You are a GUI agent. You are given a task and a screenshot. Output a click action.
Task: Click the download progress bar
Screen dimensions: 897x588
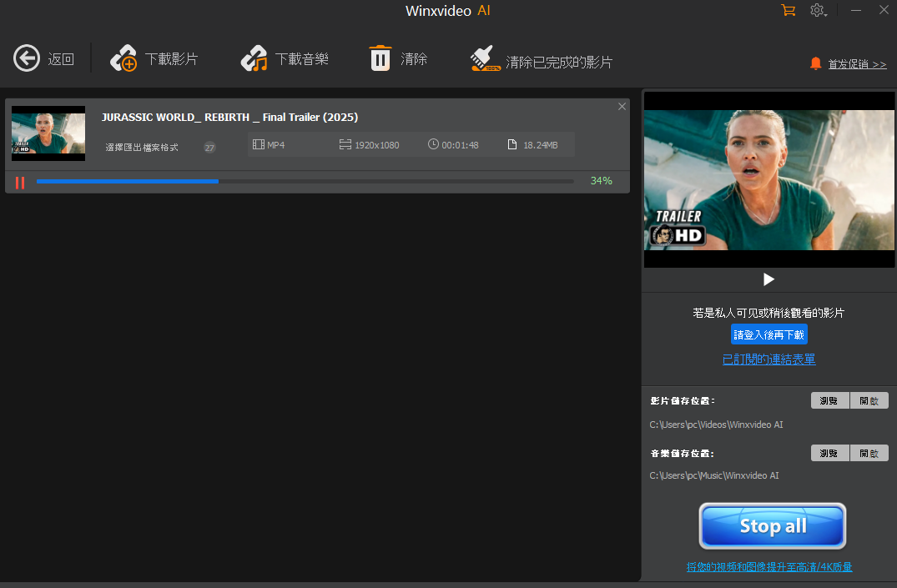click(x=305, y=181)
